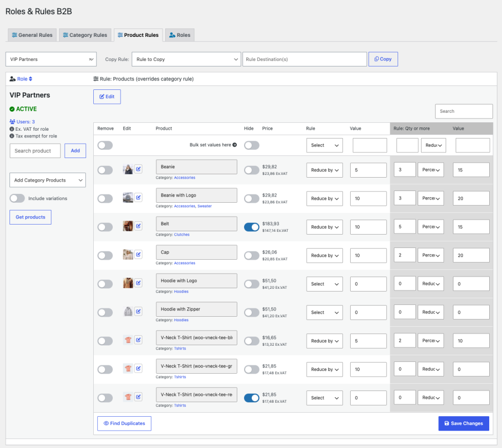Image resolution: width=502 pixels, height=448 pixels.
Task: Open the Cap product thumbnail
Action: pos(128,255)
